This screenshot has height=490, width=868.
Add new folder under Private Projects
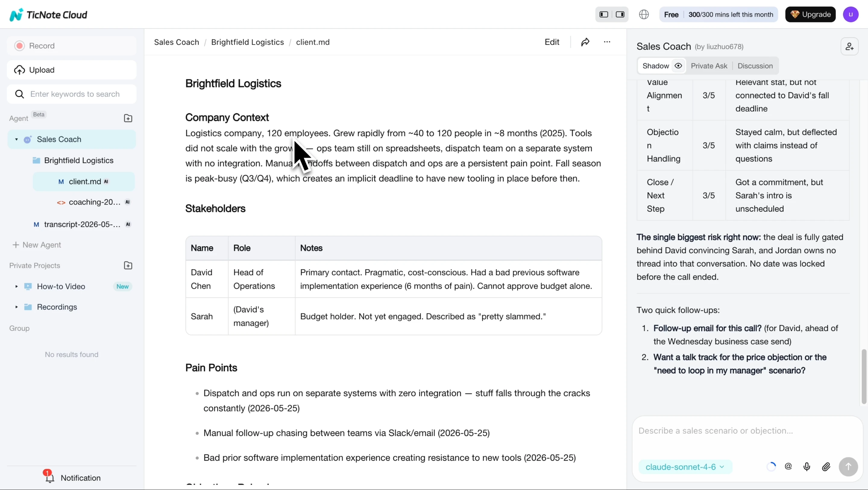(128, 265)
